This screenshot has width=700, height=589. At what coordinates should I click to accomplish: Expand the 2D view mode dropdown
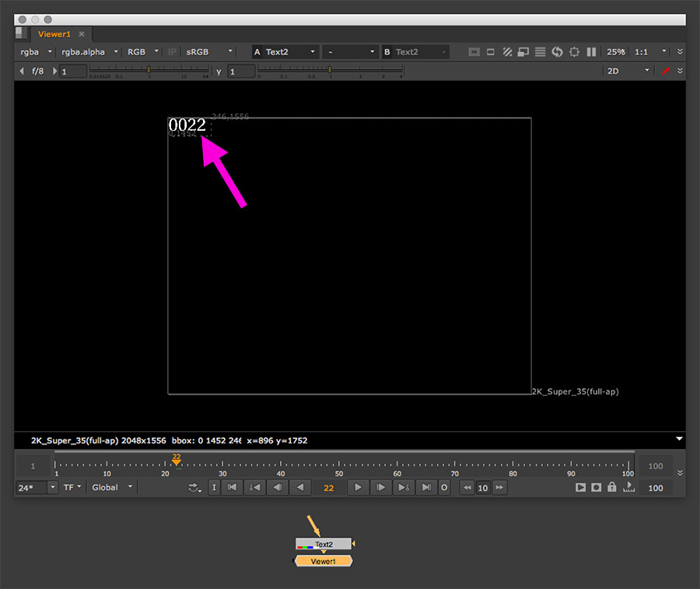pos(628,71)
